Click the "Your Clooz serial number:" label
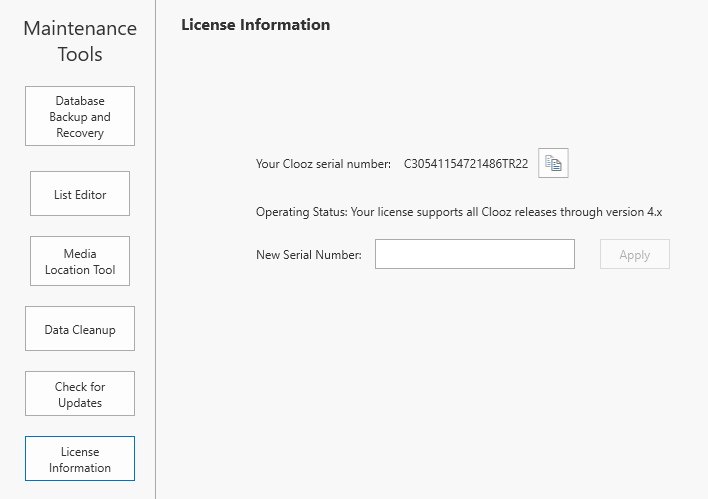This screenshot has width=708, height=499. click(x=323, y=164)
